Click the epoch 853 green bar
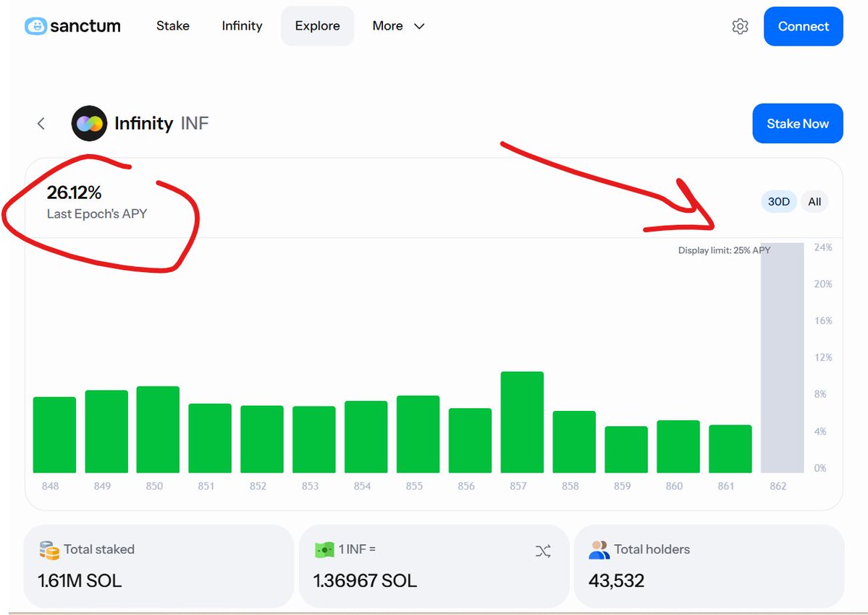868x615 pixels. point(314,440)
